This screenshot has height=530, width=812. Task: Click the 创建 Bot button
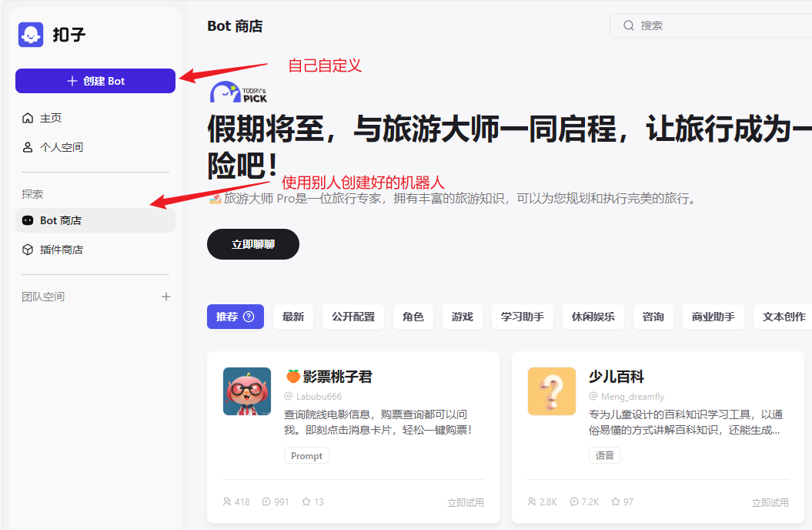point(95,81)
